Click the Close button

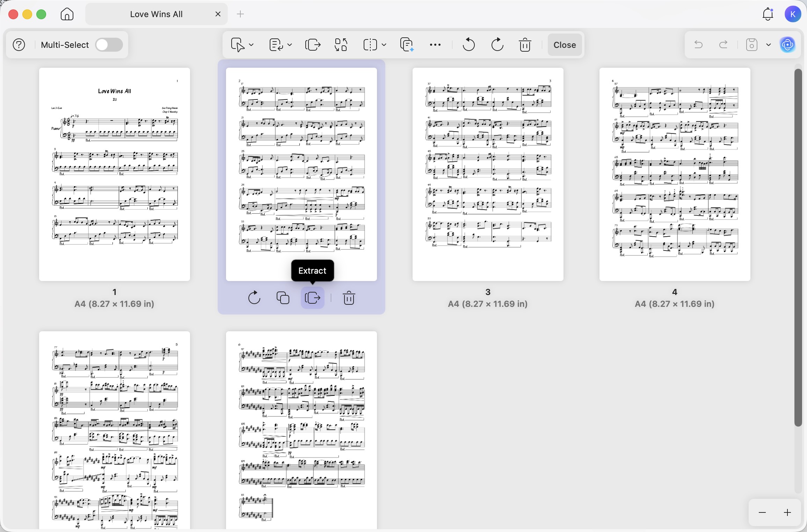coord(565,45)
